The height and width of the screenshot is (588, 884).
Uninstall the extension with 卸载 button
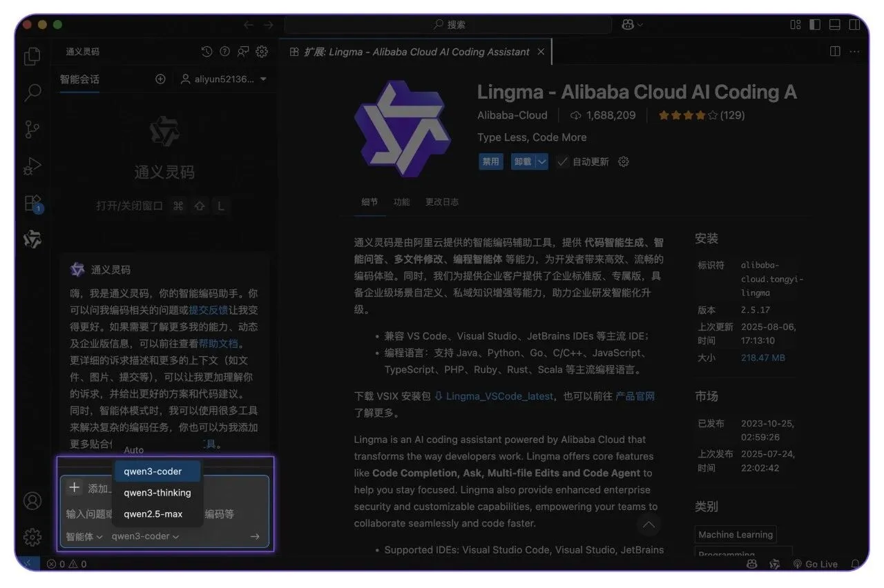coord(523,161)
